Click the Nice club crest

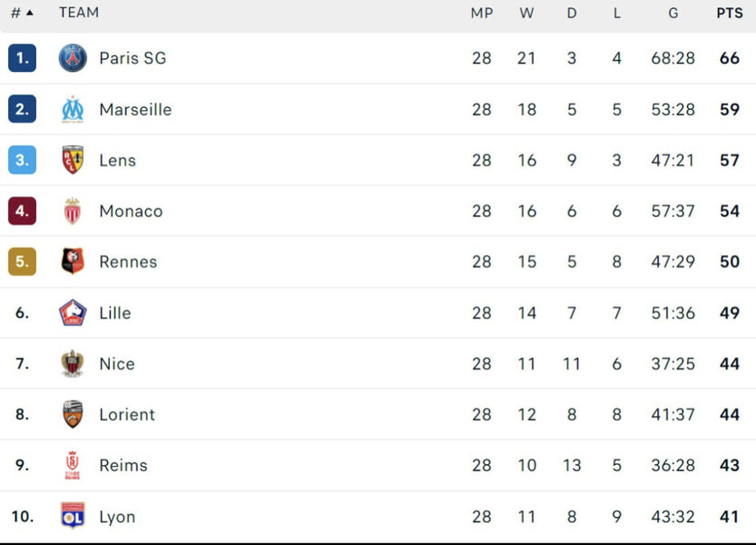click(x=73, y=363)
